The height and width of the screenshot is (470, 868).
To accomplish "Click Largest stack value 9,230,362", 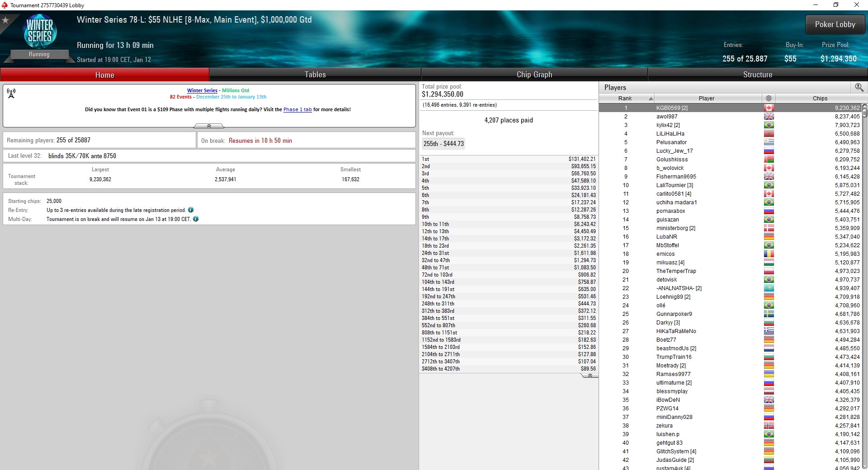I will (100, 179).
